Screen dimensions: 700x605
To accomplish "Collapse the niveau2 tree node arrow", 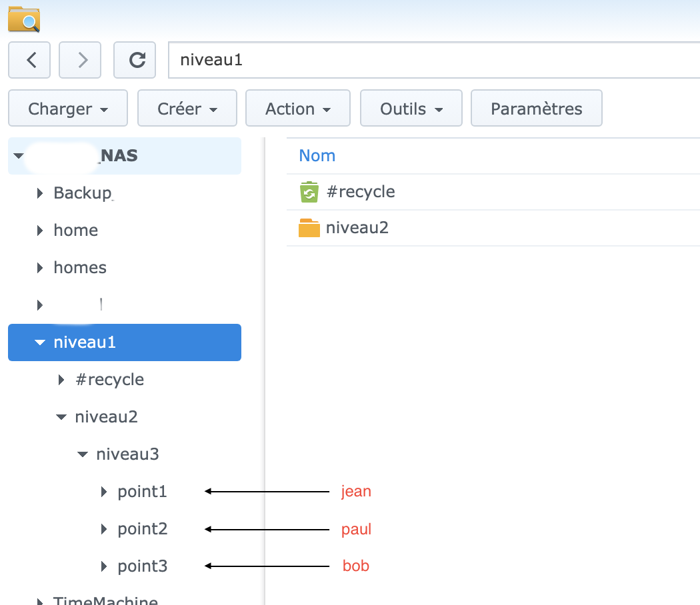I will click(61, 417).
